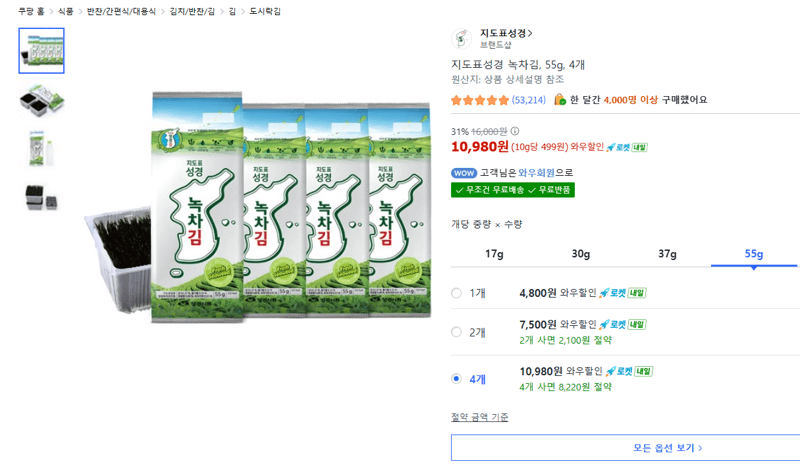Click the 4개 사면 8,220원 절약 text
Screen dimensions: 800x474
pyautogui.click(x=565, y=387)
